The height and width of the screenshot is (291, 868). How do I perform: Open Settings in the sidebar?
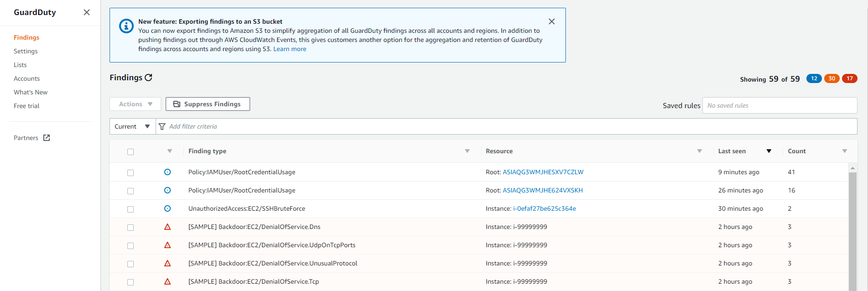point(26,51)
